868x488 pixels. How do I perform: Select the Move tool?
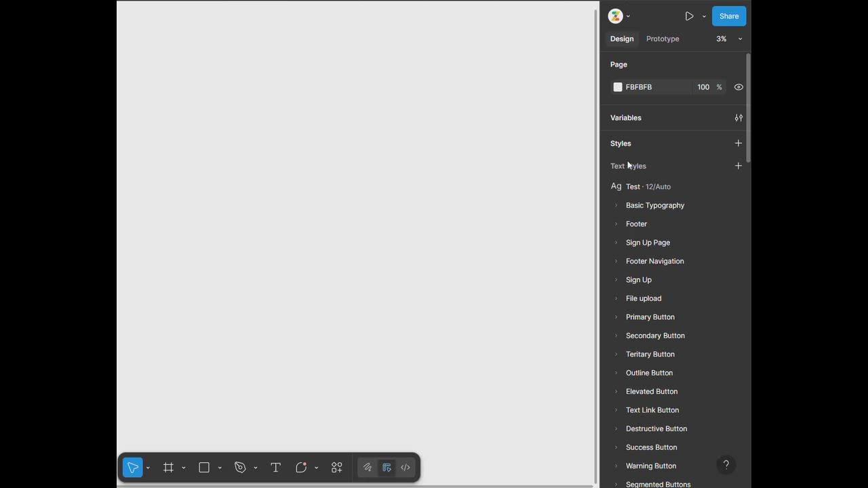coord(133,468)
